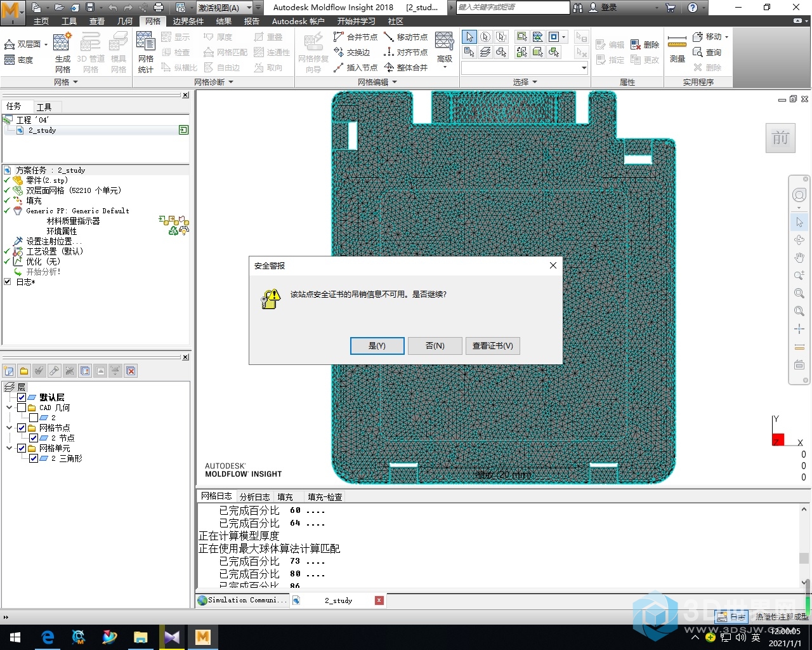Open the 填充-检查 log tab
Viewport: 812px width, 650px height.
325,496
